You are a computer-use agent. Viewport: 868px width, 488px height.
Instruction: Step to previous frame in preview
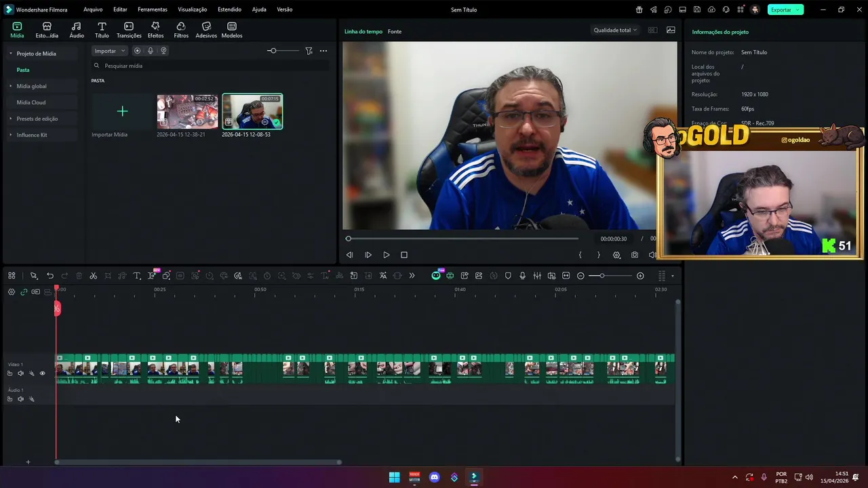click(349, 255)
